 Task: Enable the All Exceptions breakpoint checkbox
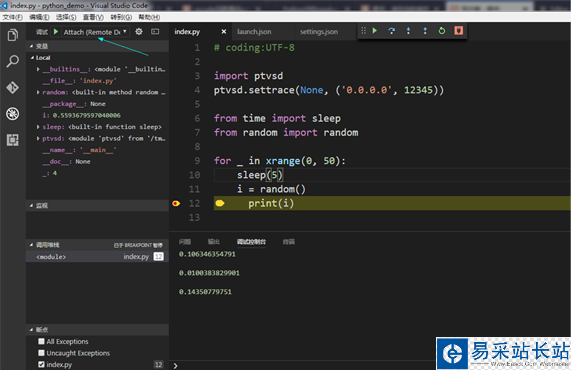42,341
